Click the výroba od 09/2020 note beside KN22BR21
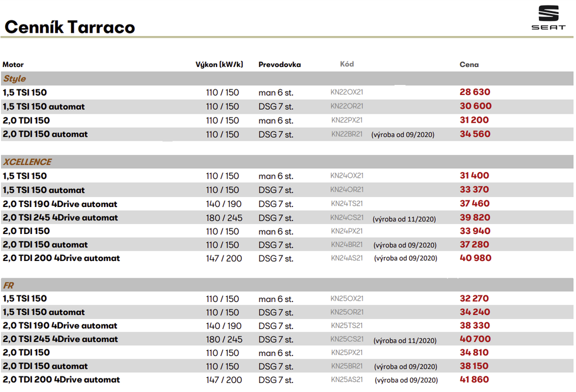Image resolution: width=576 pixels, height=392 pixels. pos(403,135)
